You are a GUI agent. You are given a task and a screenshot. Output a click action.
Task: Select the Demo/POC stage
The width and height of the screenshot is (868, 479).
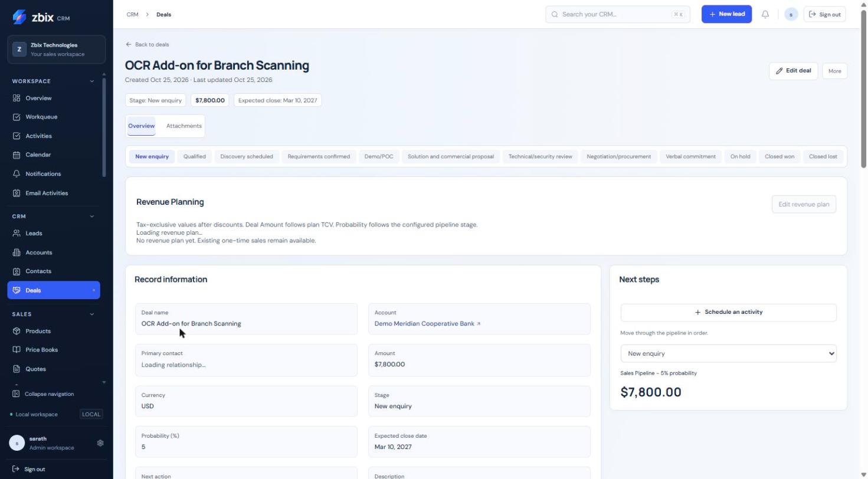pyautogui.click(x=379, y=156)
